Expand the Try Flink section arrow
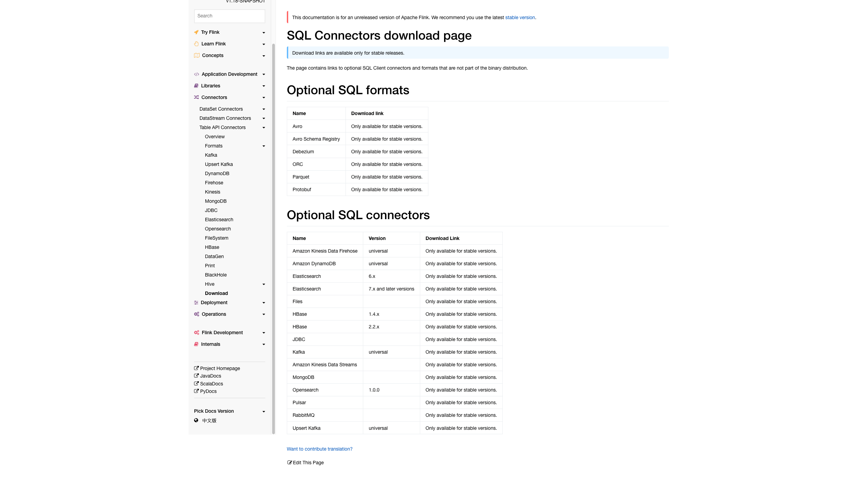The width and height of the screenshot is (868, 482). click(264, 32)
